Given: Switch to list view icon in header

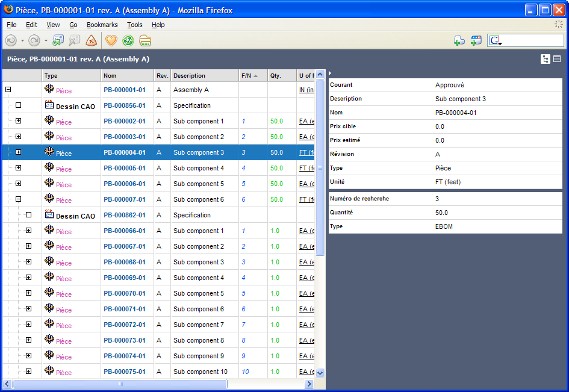Looking at the screenshot, I should tap(557, 59).
